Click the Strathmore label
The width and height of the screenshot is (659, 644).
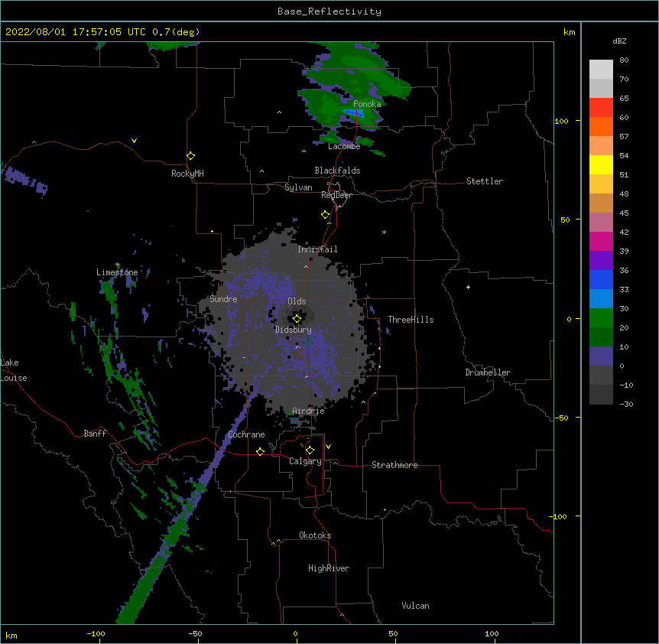[394, 465]
